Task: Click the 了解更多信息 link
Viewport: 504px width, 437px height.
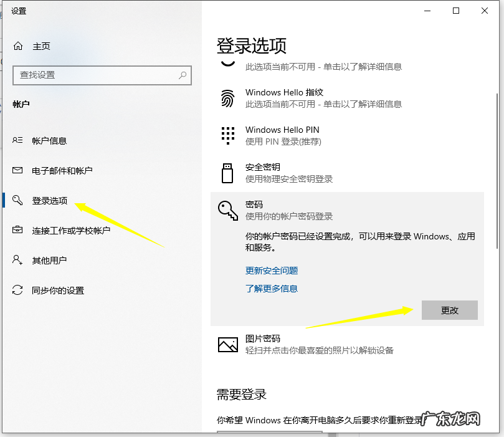Action: click(x=271, y=289)
